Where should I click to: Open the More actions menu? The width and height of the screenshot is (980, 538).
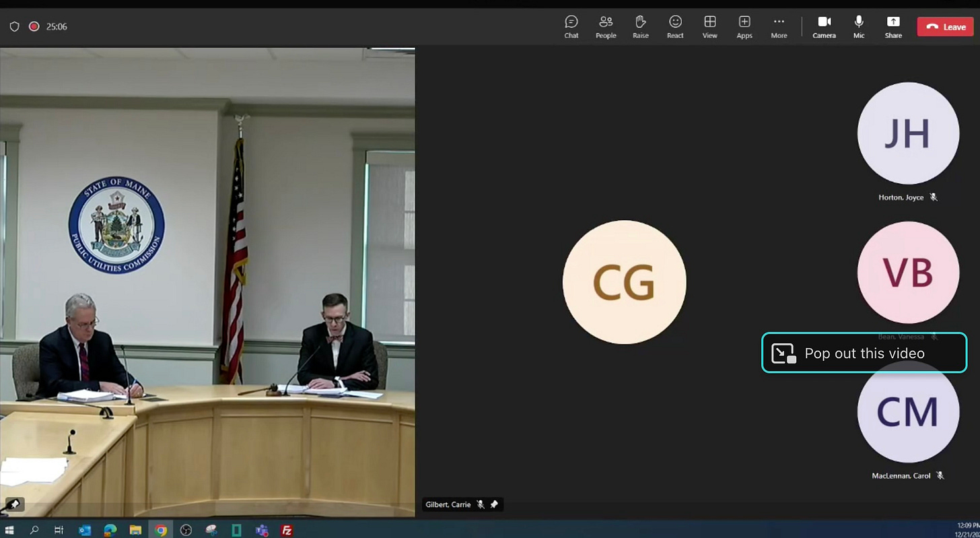(779, 27)
